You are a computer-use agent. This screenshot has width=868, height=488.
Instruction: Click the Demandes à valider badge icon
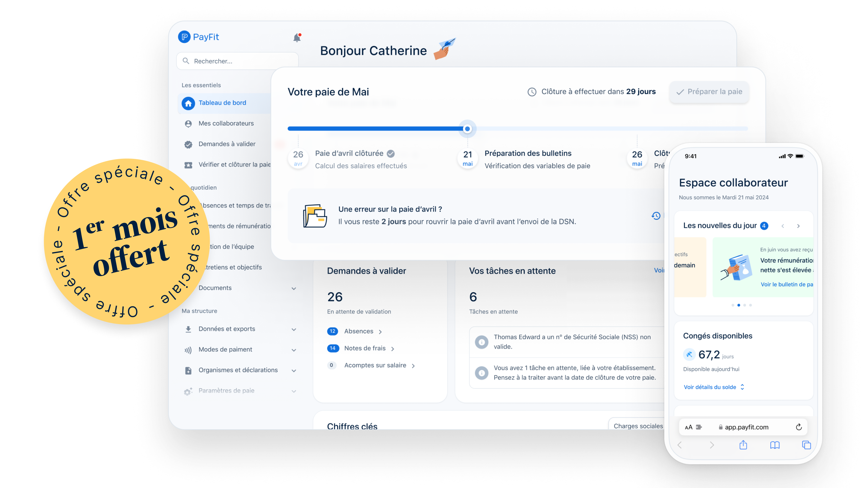[188, 144]
